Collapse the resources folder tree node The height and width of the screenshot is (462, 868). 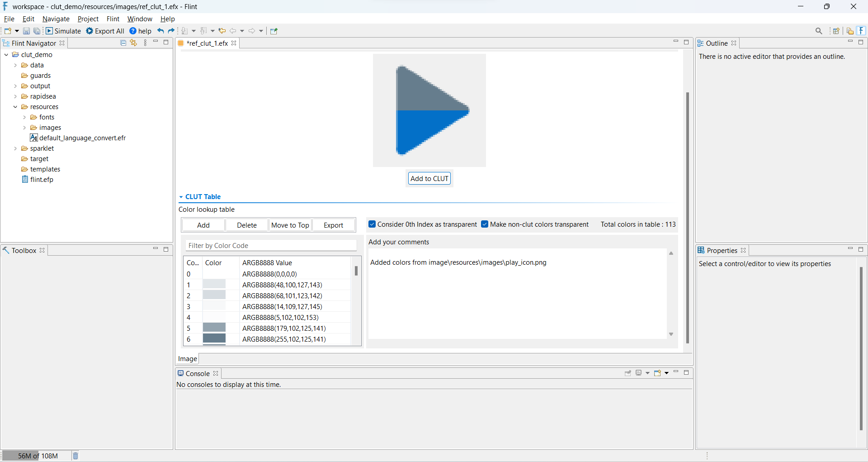(15, 107)
